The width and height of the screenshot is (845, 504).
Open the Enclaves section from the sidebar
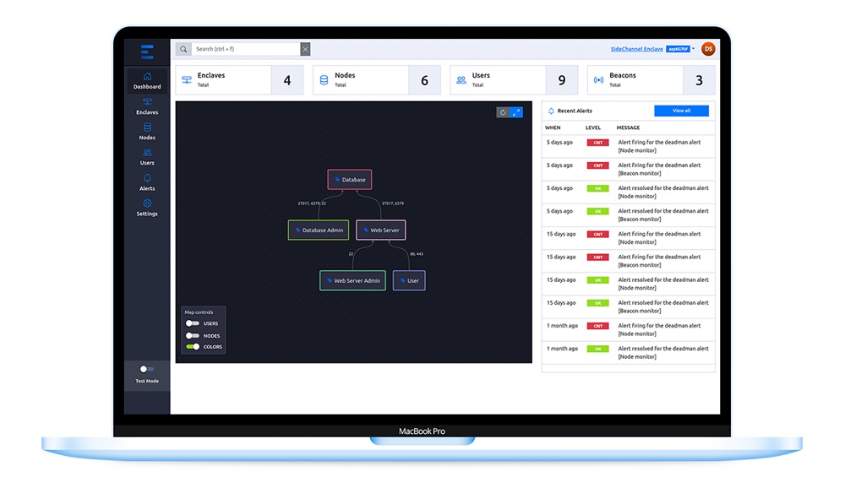click(x=147, y=107)
